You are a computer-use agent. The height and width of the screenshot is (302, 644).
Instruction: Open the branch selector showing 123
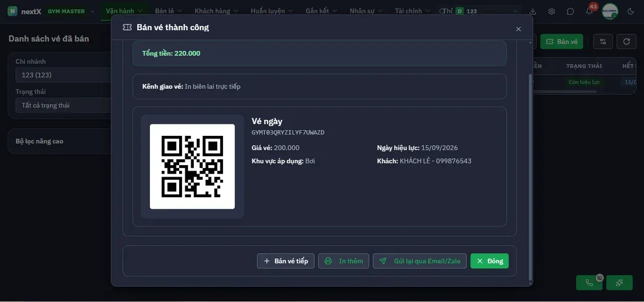coord(487,11)
